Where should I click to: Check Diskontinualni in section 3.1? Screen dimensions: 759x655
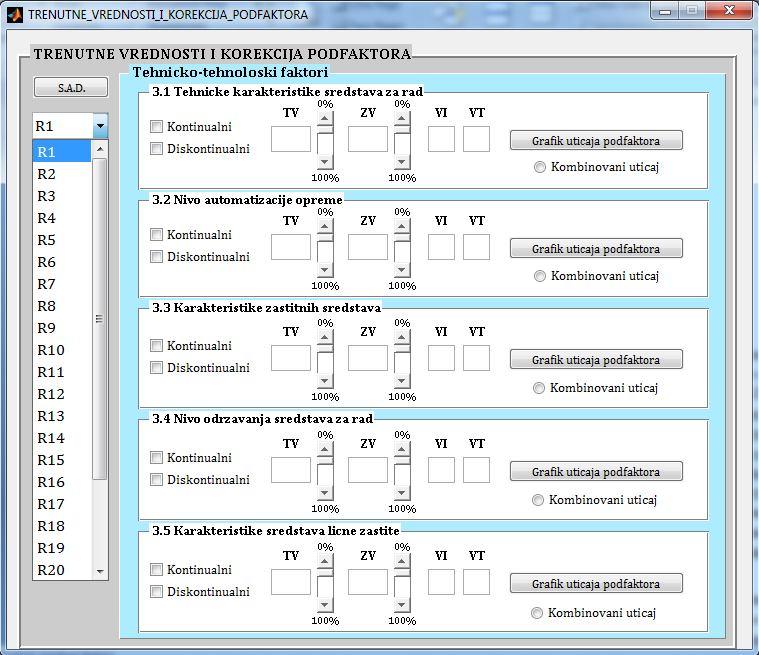(156, 149)
